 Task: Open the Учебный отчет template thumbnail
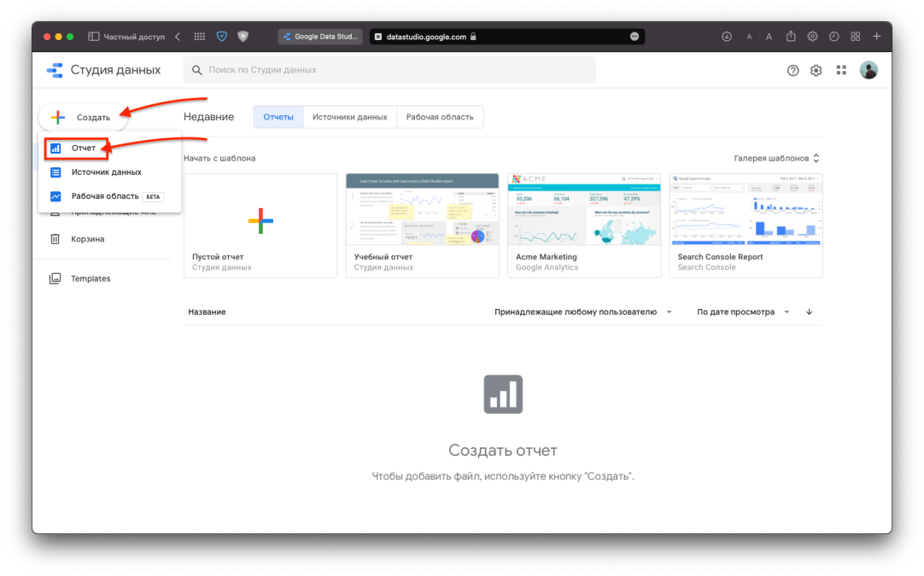(x=422, y=210)
